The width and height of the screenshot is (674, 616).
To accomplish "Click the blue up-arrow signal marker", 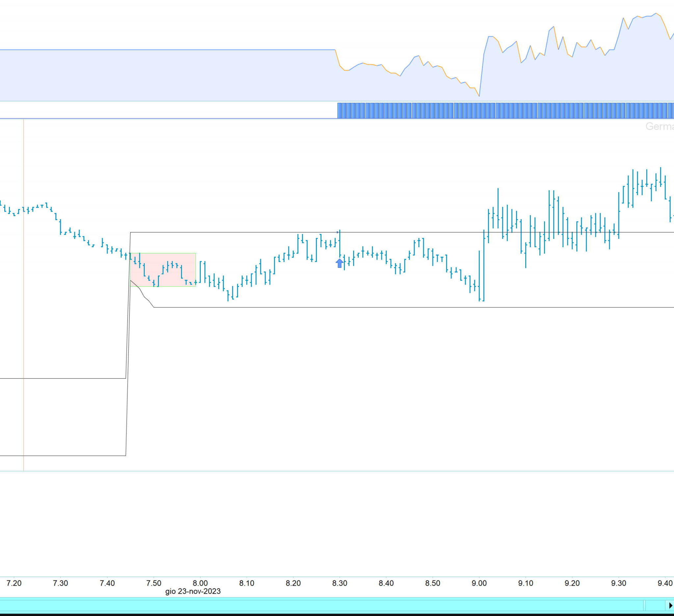I will pyautogui.click(x=339, y=263).
